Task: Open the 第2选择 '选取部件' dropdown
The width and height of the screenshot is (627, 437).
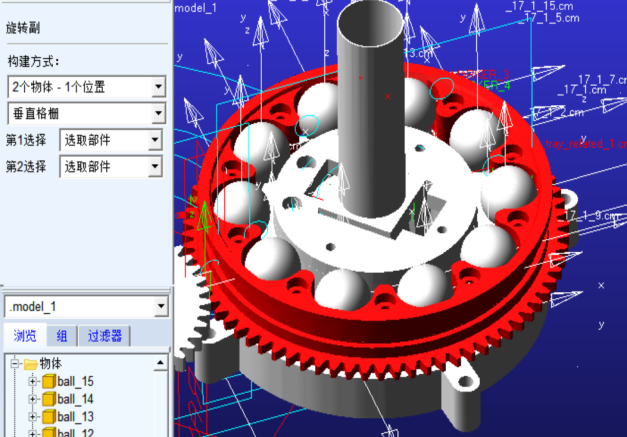Action: point(155,167)
